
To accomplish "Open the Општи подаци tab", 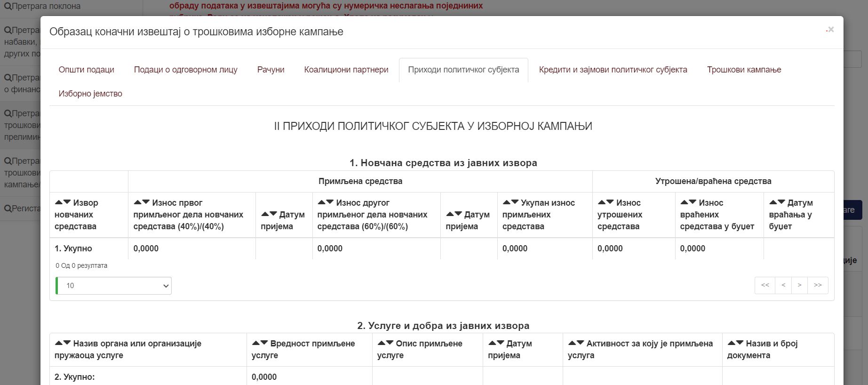I will pos(87,70).
